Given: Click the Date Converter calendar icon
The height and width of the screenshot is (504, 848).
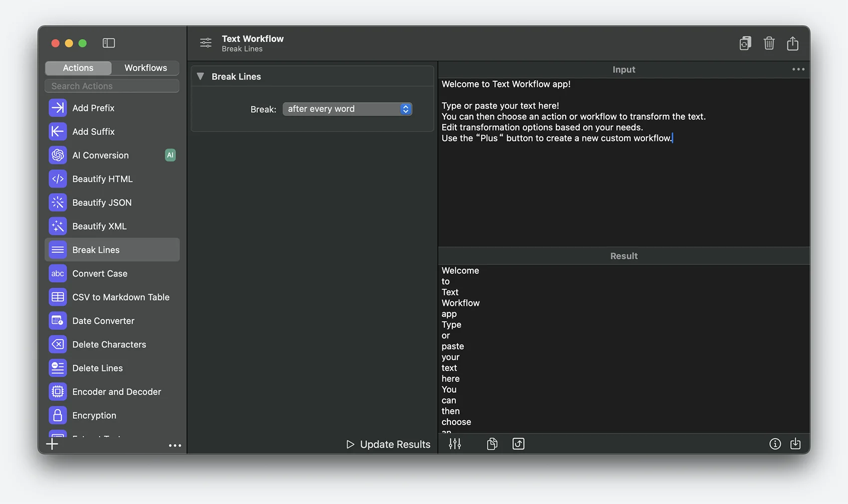Looking at the screenshot, I should [58, 321].
